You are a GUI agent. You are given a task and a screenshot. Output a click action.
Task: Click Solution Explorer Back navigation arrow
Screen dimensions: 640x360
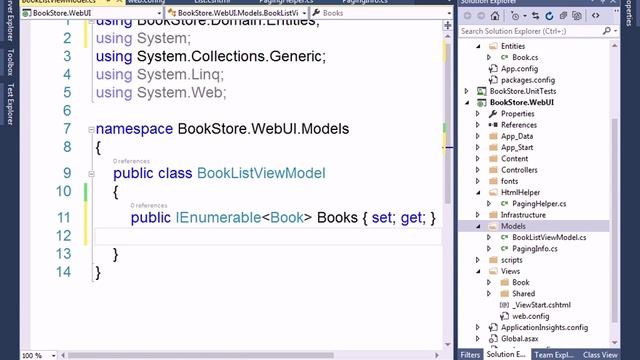467,16
